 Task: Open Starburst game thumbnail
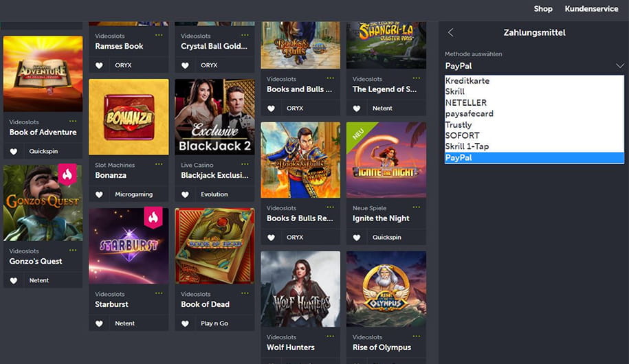[129, 246]
